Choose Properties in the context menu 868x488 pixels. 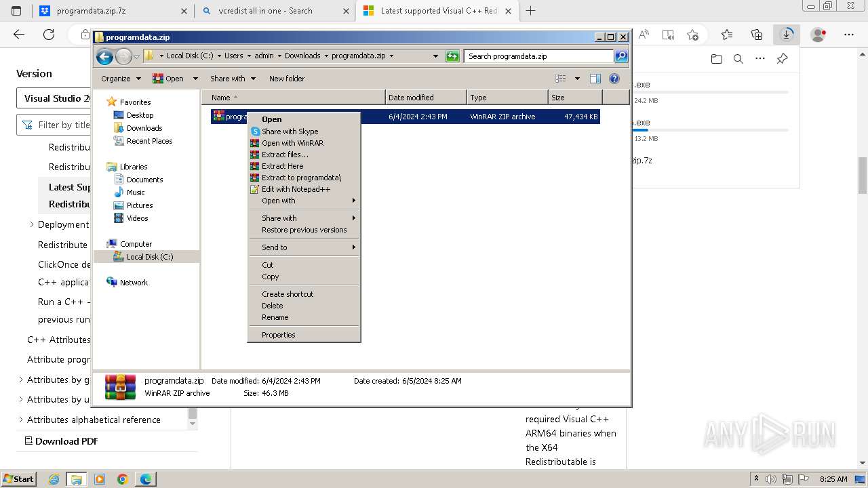[x=304, y=335]
